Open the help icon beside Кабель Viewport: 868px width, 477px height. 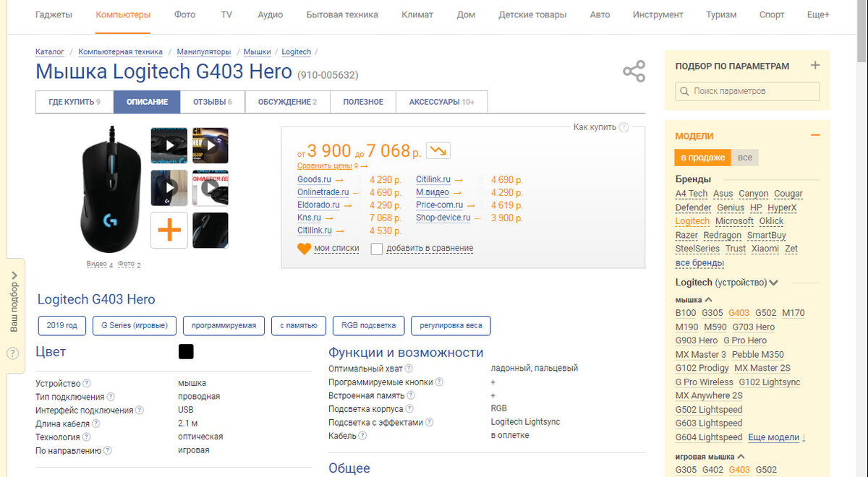[x=363, y=435]
